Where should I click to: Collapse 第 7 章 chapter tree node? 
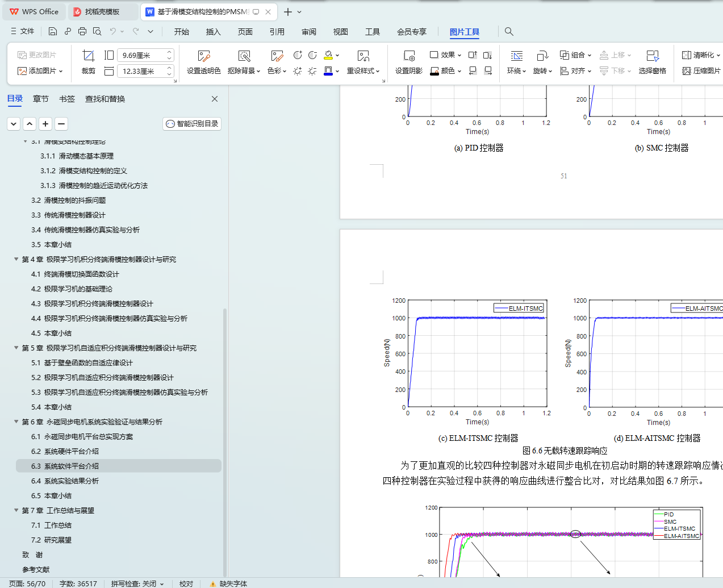[16, 510]
